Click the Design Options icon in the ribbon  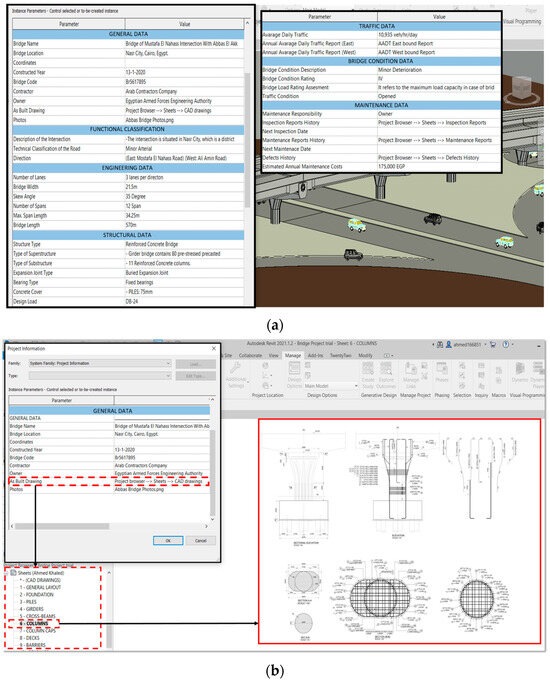point(295,369)
